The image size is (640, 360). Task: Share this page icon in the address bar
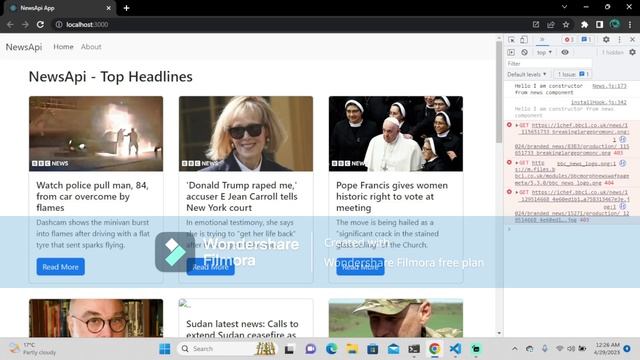(551, 24)
